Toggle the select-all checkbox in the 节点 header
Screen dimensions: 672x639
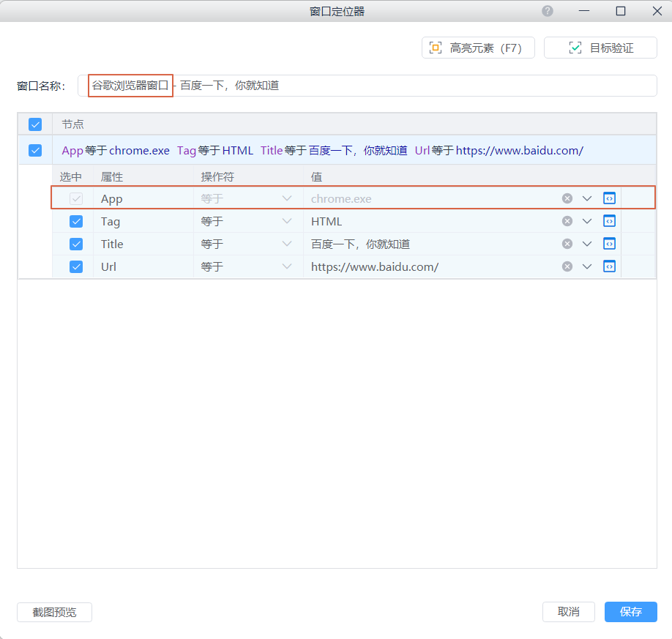[35, 124]
